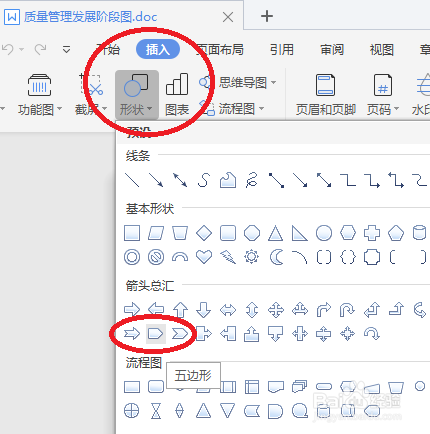Select the freeform polygon line shape

point(228,180)
